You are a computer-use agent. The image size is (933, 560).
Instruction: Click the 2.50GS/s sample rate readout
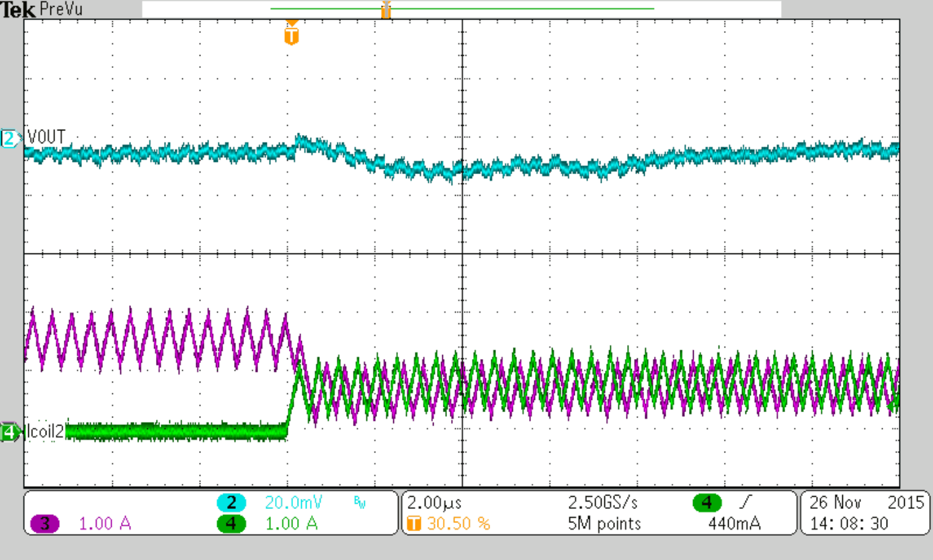pyautogui.click(x=603, y=503)
